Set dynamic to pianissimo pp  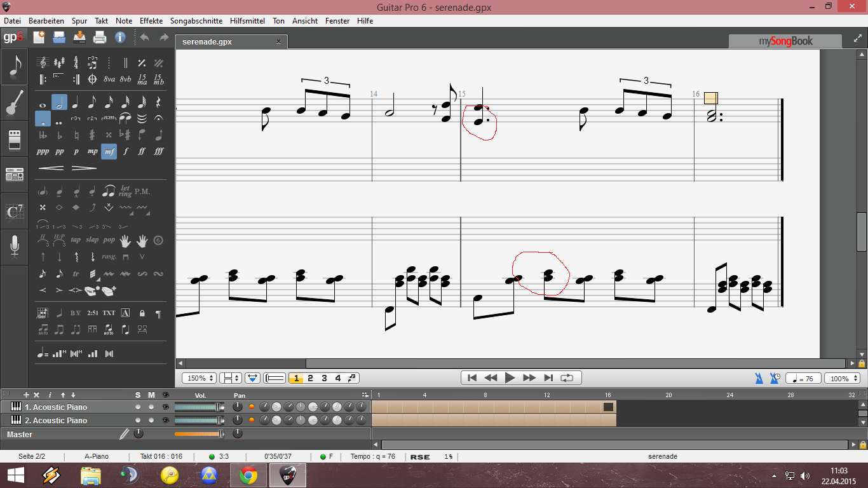pyautogui.click(x=59, y=151)
